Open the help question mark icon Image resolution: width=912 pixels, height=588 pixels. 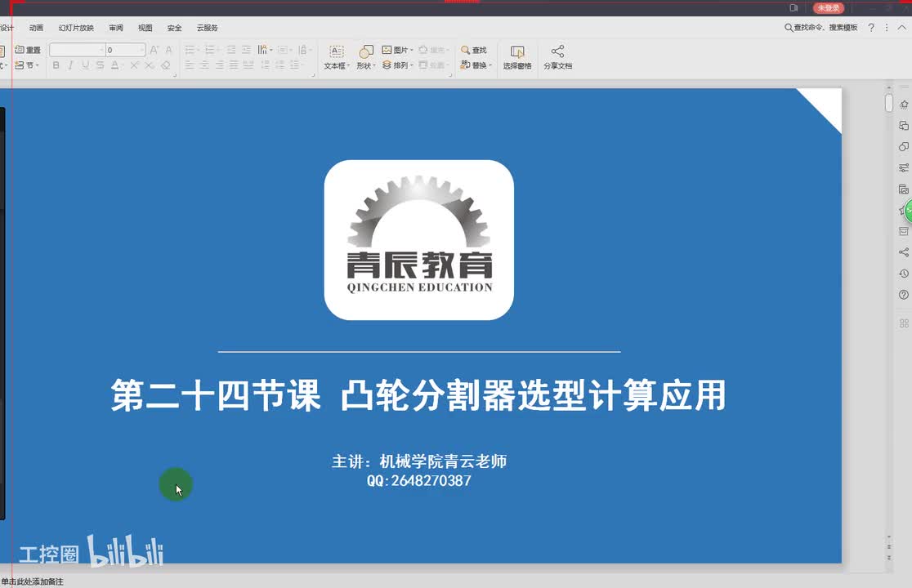tap(870, 27)
